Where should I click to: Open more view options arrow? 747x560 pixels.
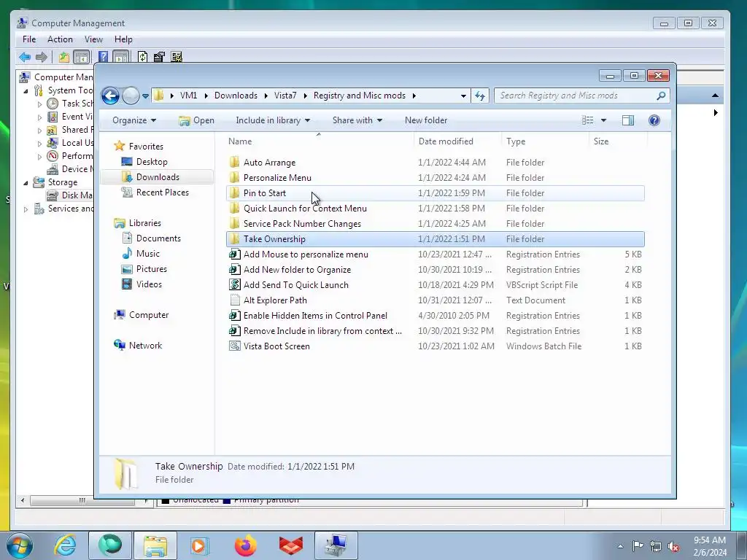(603, 120)
